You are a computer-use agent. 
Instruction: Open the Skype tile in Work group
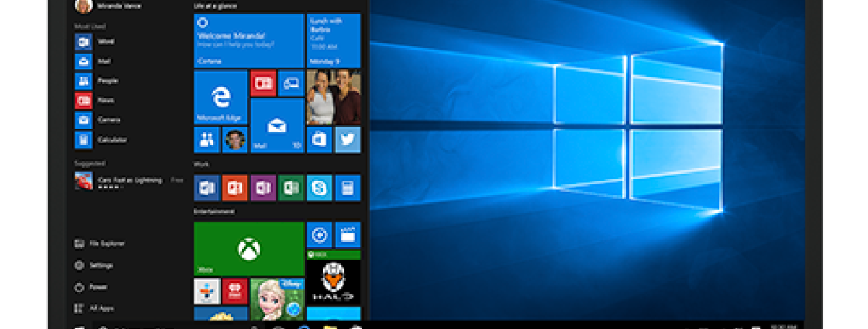pos(319,188)
